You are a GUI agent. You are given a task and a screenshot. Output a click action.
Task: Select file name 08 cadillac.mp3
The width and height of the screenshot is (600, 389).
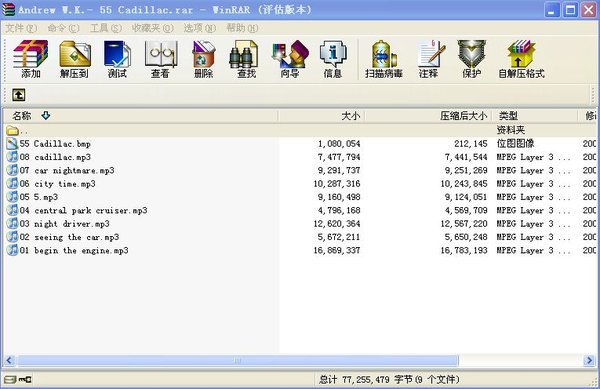pyautogui.click(x=55, y=157)
